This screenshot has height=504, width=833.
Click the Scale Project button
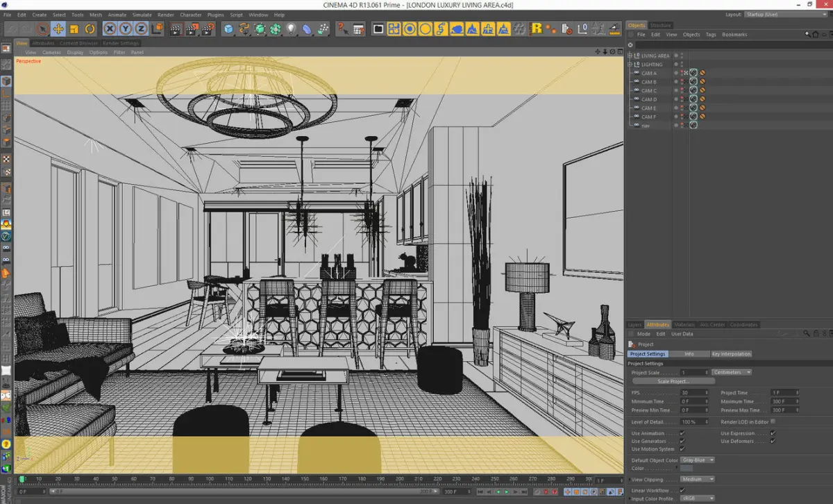[x=674, y=381]
